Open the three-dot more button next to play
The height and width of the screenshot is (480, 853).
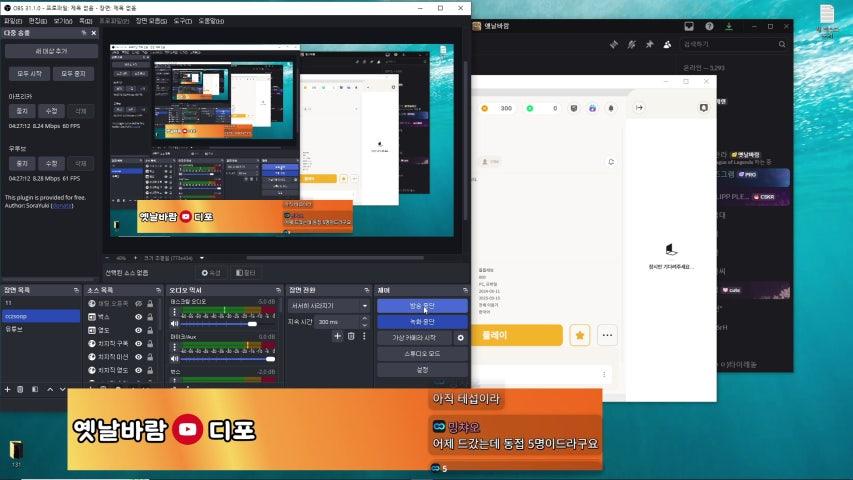click(607, 335)
